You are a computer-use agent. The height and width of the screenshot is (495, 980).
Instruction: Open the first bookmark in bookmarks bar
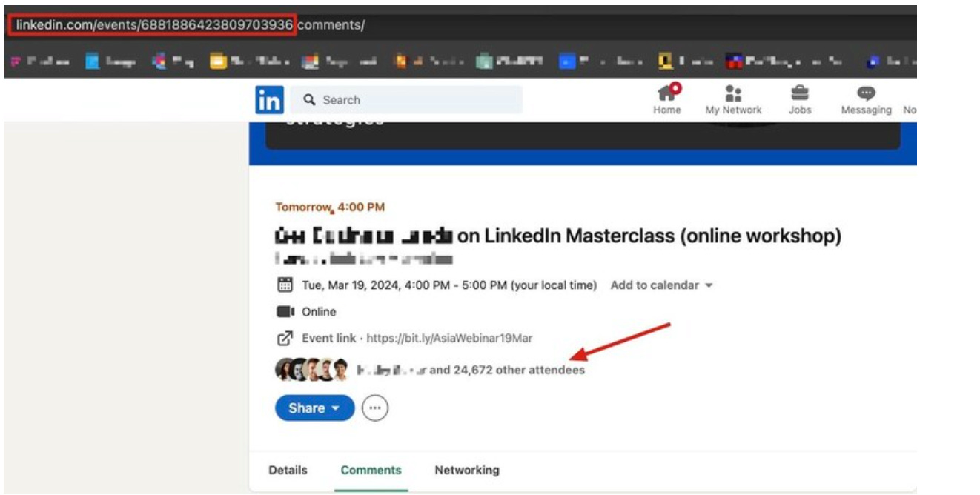41,63
